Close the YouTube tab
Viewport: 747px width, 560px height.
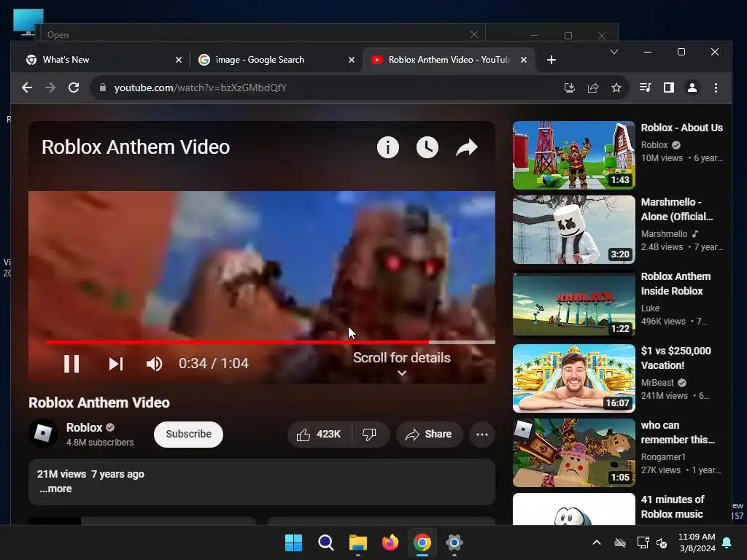point(524,60)
